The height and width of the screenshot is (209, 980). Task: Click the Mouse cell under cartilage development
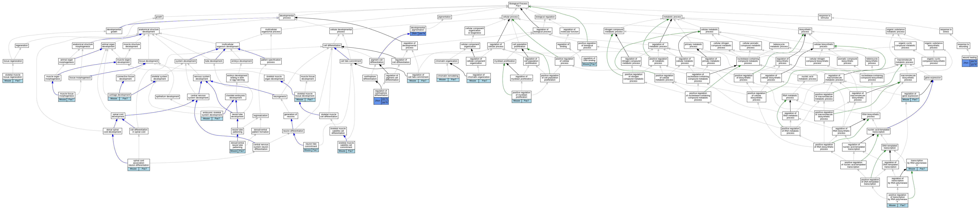[114, 99]
